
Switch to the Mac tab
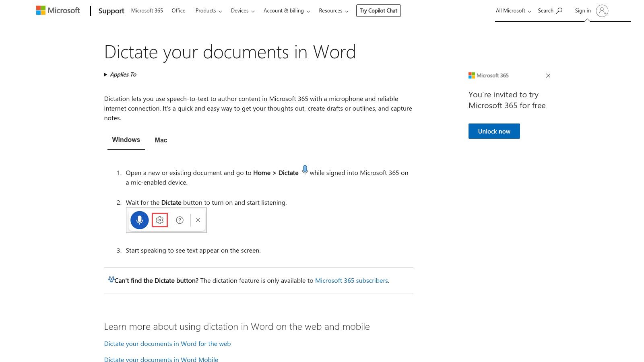coord(161,140)
